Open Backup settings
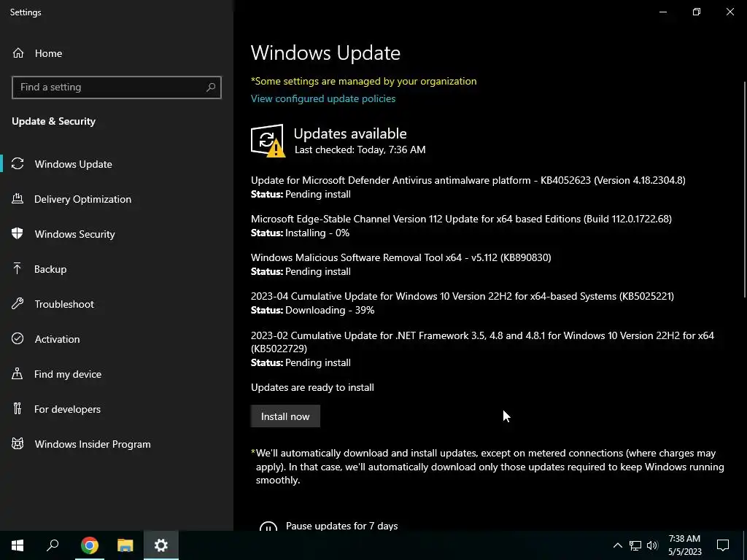The height and width of the screenshot is (560, 747). click(50, 269)
